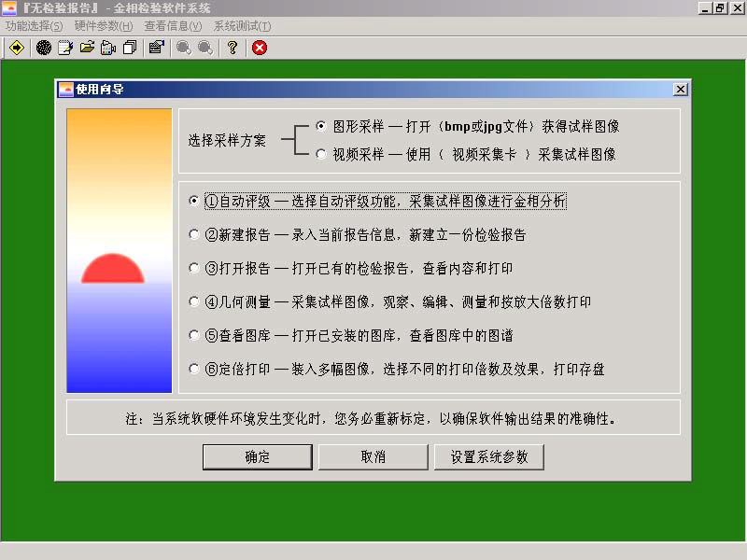Screen dimensions: 747x560
Task: Click the 取消 button
Action: (x=373, y=457)
